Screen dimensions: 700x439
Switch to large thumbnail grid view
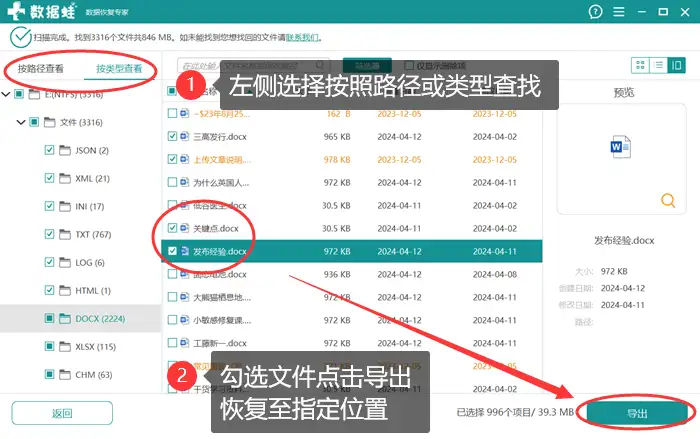[x=640, y=65]
